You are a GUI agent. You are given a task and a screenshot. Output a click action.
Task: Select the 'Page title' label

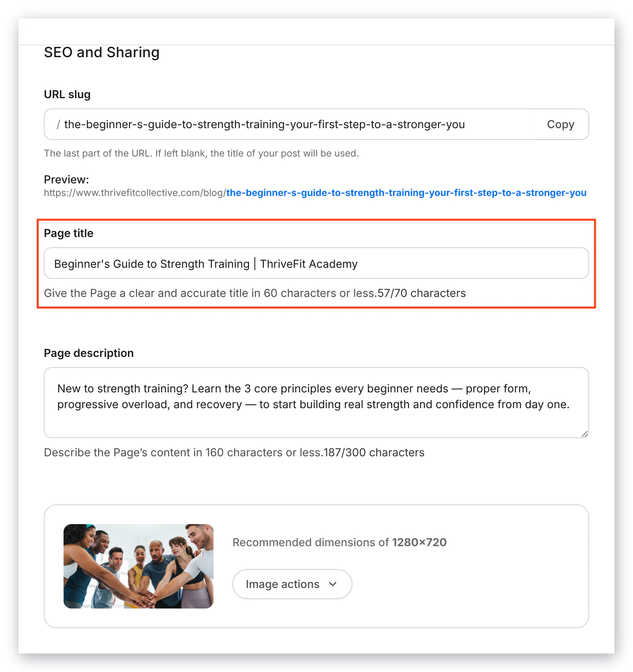69,233
